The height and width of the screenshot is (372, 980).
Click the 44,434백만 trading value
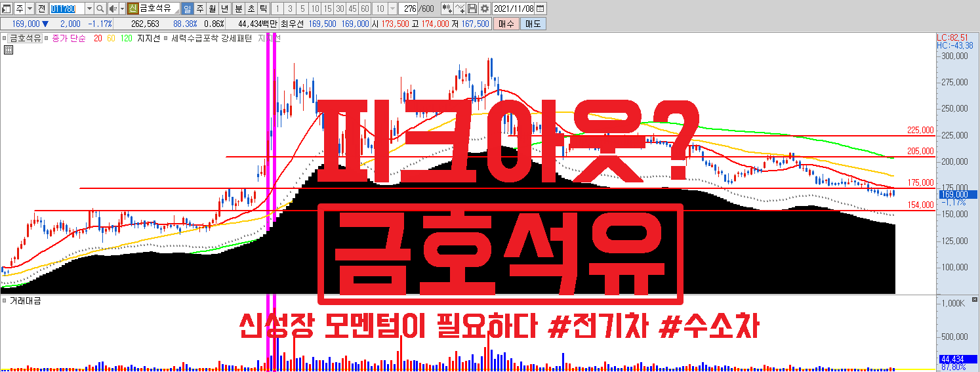click(x=258, y=24)
